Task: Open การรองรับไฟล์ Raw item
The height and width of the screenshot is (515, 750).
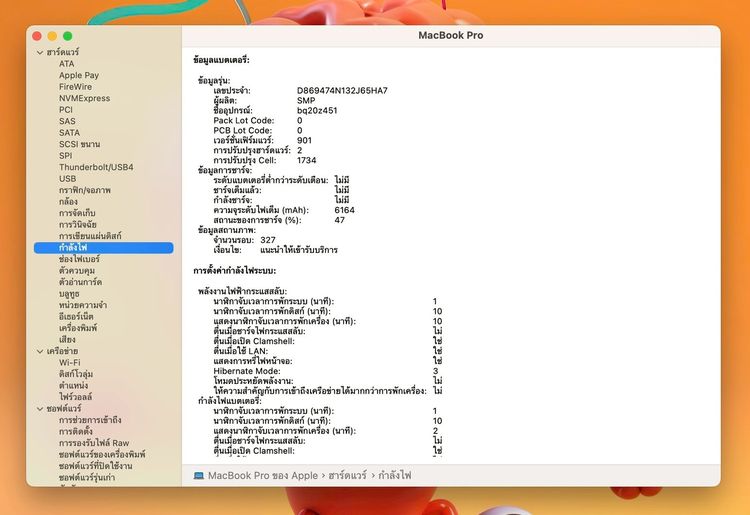Action: 94,443
